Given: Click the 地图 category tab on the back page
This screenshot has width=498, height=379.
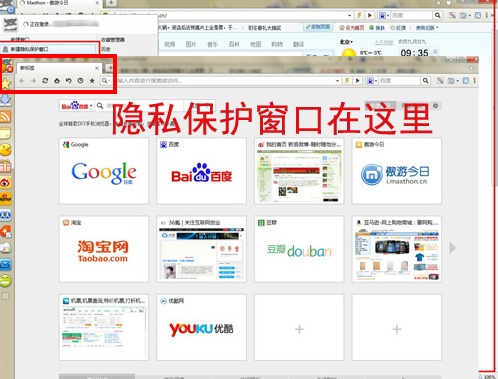Looking at the screenshot, I should click(255, 44).
